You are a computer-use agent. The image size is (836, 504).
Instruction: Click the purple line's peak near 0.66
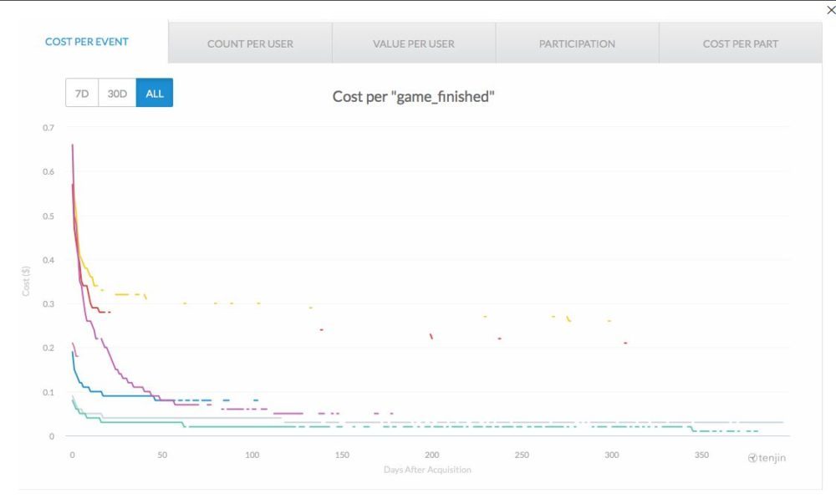coord(73,146)
